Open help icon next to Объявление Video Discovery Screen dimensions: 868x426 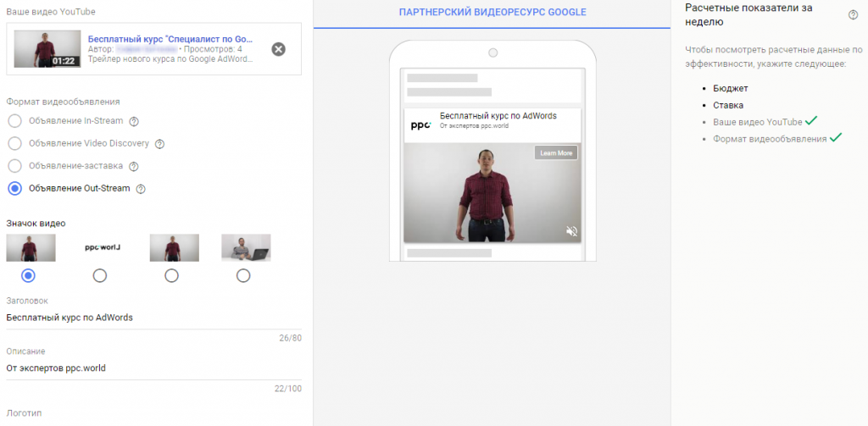coord(159,144)
